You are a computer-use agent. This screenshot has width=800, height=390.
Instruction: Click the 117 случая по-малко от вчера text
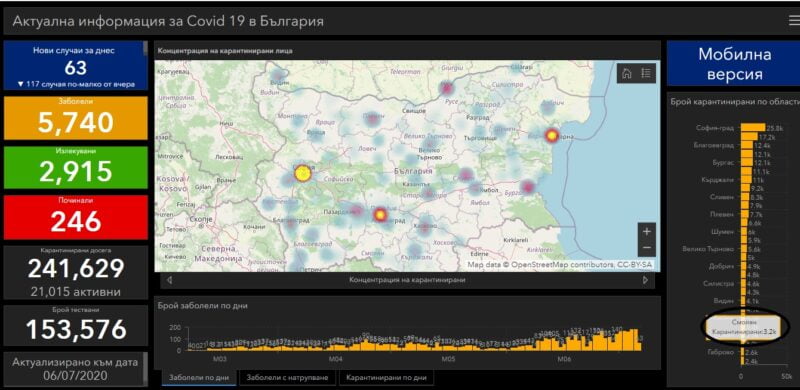click(76, 84)
